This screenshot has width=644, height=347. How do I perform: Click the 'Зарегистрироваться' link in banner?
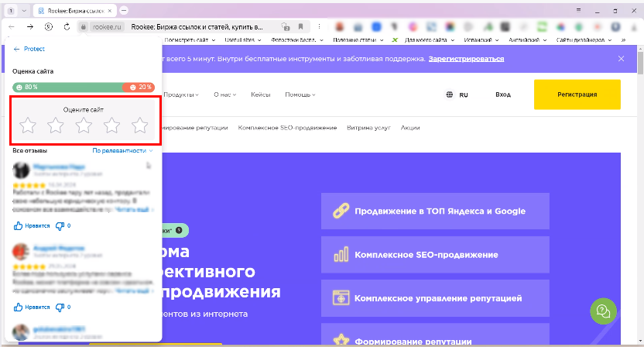[466, 59]
